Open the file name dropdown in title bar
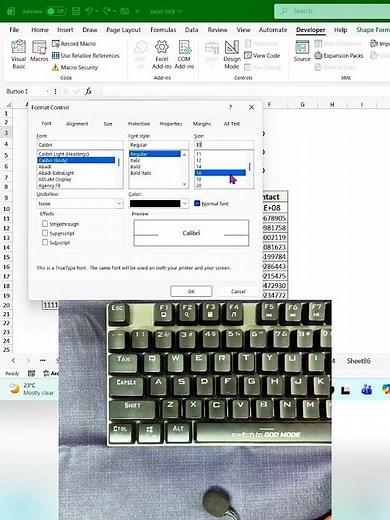The image size is (390, 520). (179, 11)
